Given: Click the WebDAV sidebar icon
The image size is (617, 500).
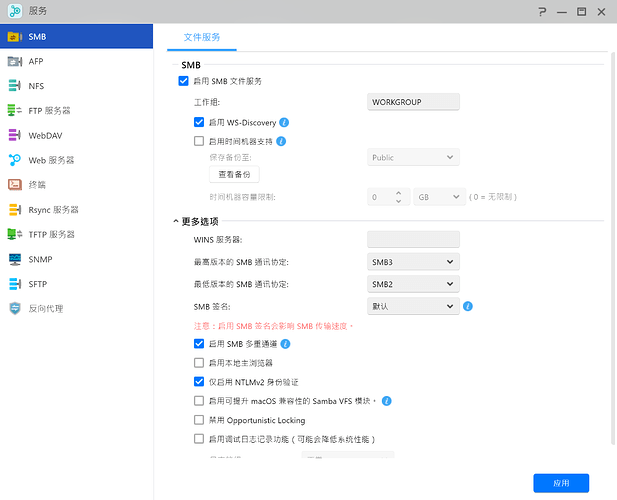Looking at the screenshot, I should (x=15, y=135).
